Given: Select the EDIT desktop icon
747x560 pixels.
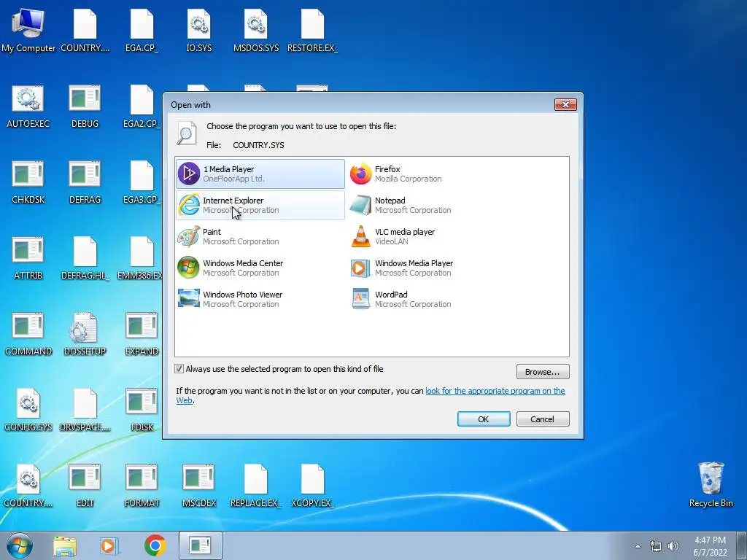Looking at the screenshot, I should coord(85,486).
